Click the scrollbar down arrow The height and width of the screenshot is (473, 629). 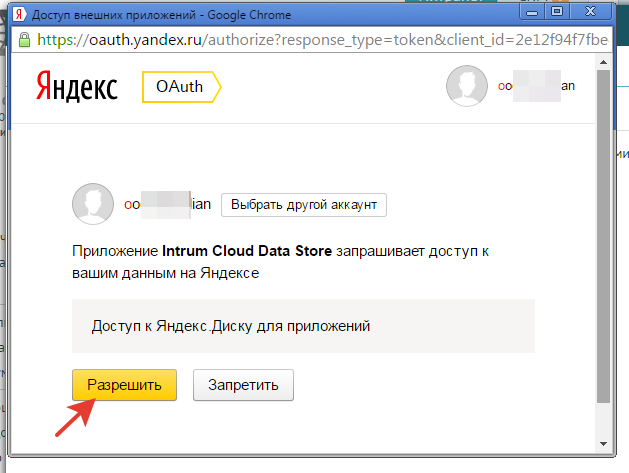[603, 444]
